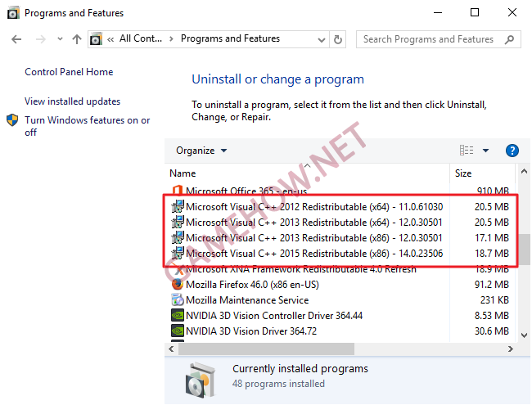Open Control Panel Home link

pos(69,72)
